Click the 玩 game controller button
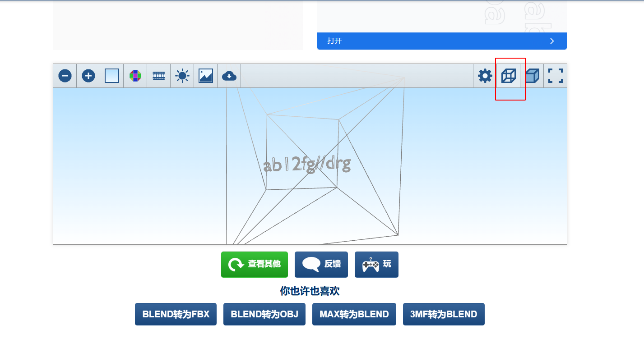 tap(376, 265)
